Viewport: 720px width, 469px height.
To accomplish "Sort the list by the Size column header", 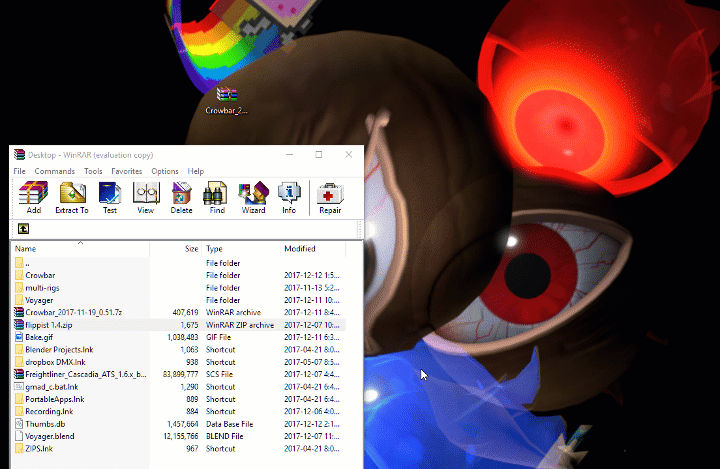I will (x=176, y=249).
